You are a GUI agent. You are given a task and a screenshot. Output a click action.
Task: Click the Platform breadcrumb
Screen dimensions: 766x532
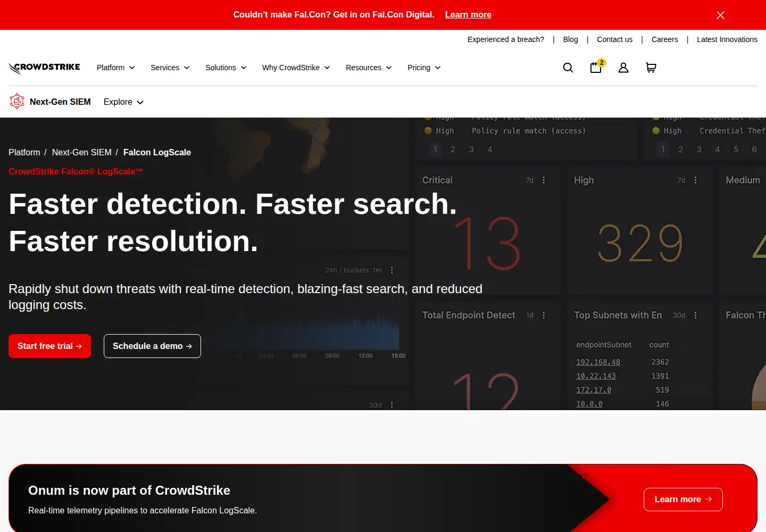24,152
